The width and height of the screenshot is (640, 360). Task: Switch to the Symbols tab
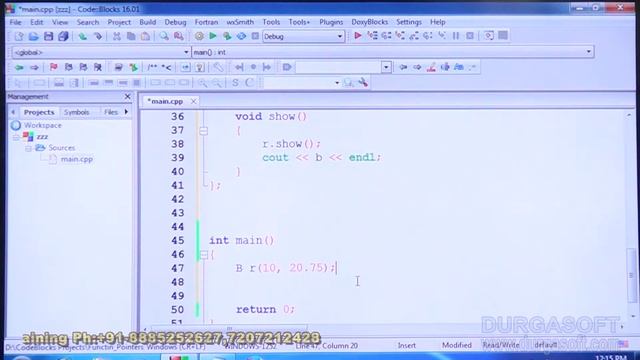coord(76,112)
